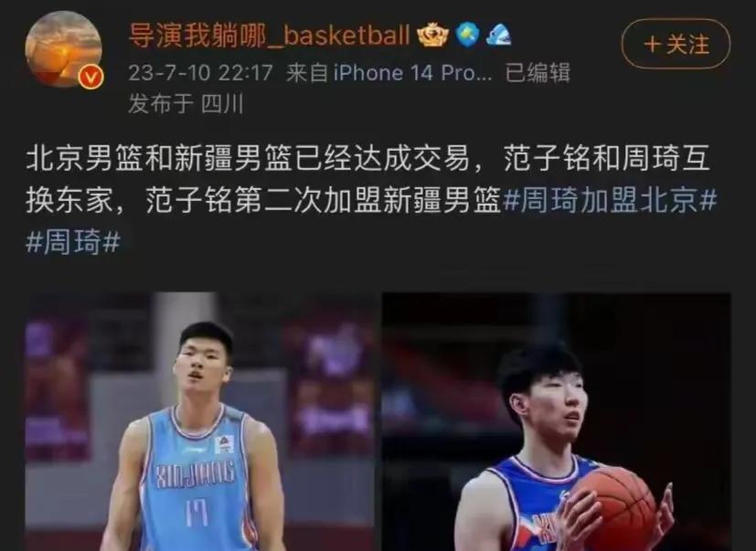
Task: Tap the 来自 iPhone 14 Pro source link
Action: (x=389, y=73)
